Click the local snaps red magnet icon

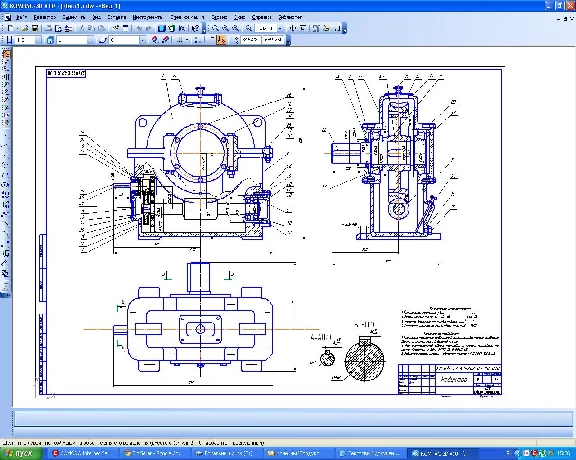[x=165, y=40]
